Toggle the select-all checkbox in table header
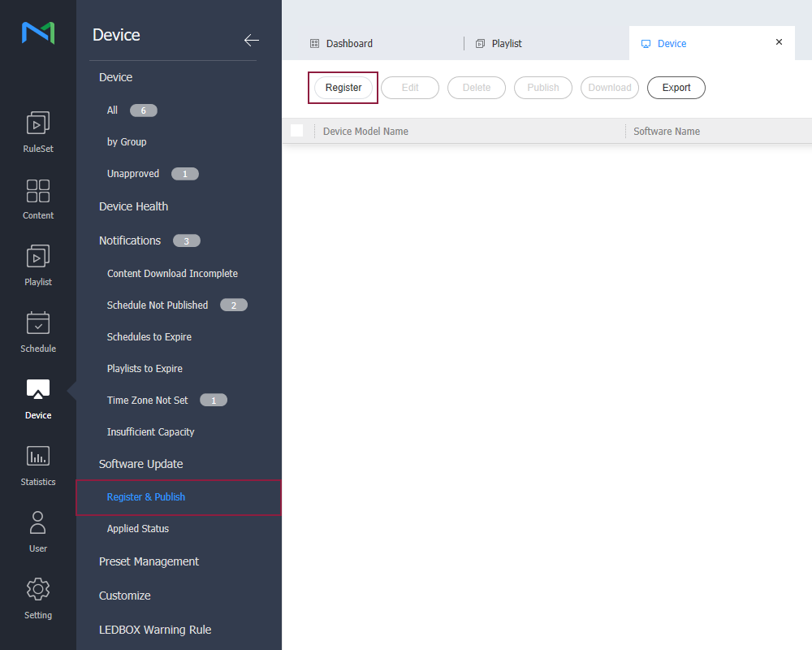The width and height of the screenshot is (812, 650). point(296,131)
